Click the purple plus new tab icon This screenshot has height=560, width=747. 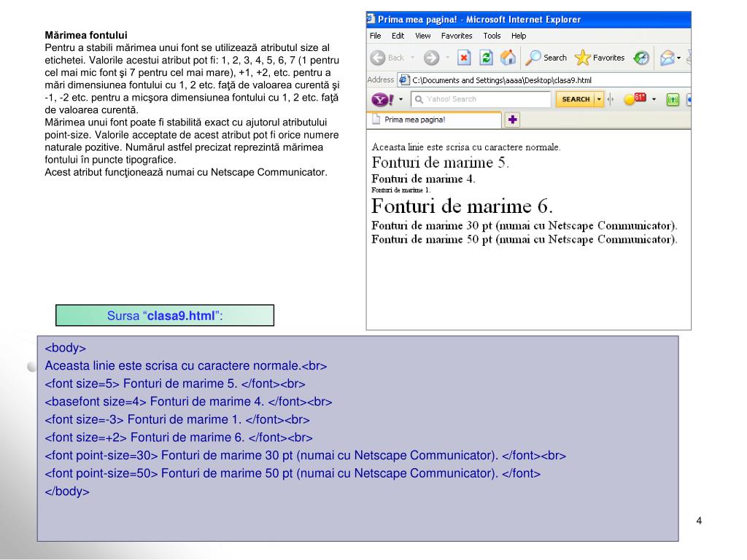[x=513, y=120]
